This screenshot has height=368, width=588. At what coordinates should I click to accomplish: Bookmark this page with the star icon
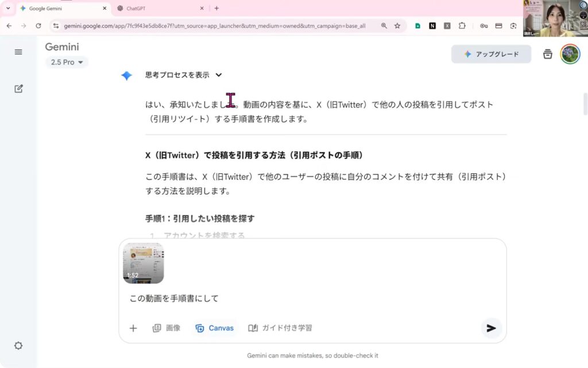[397, 26]
